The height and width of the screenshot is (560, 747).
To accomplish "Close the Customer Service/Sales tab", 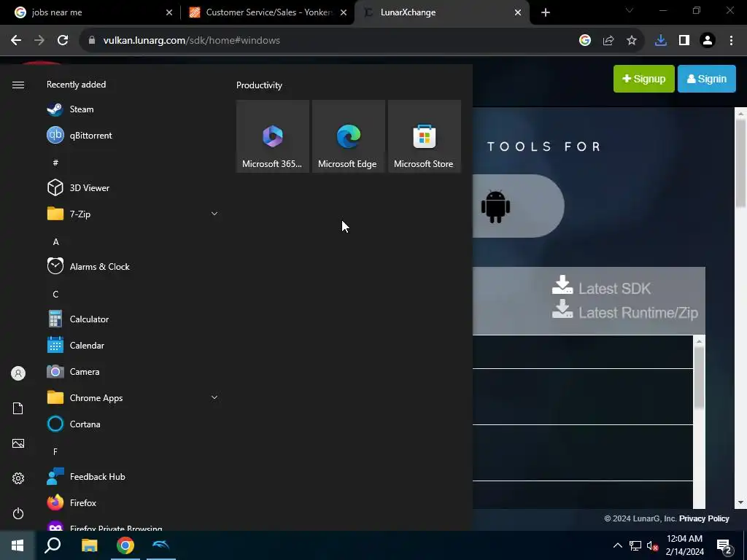I will pos(344,12).
